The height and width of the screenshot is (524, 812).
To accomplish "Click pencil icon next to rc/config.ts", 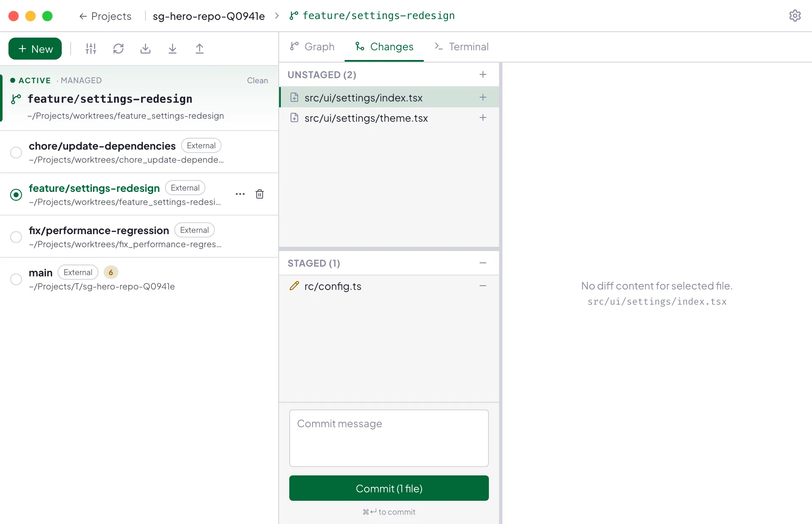I will point(294,286).
